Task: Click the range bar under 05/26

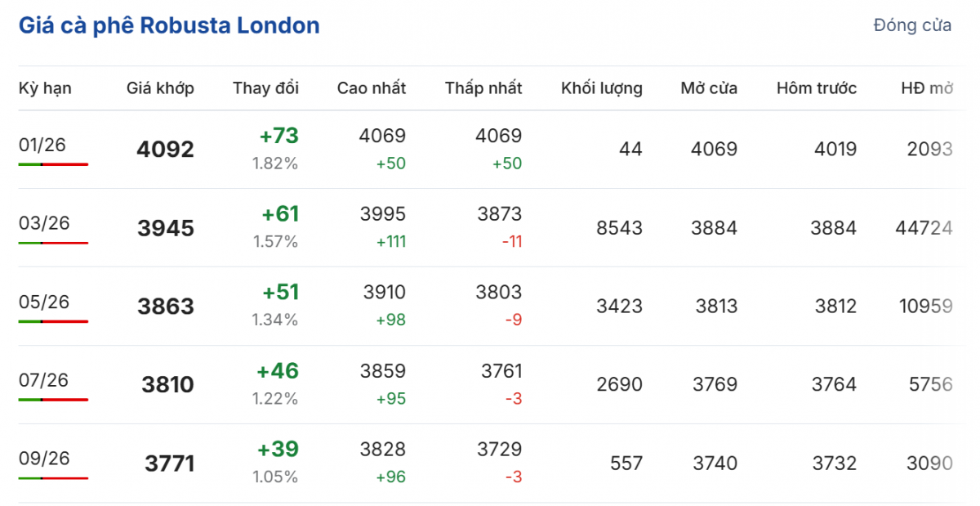Action: point(53,321)
